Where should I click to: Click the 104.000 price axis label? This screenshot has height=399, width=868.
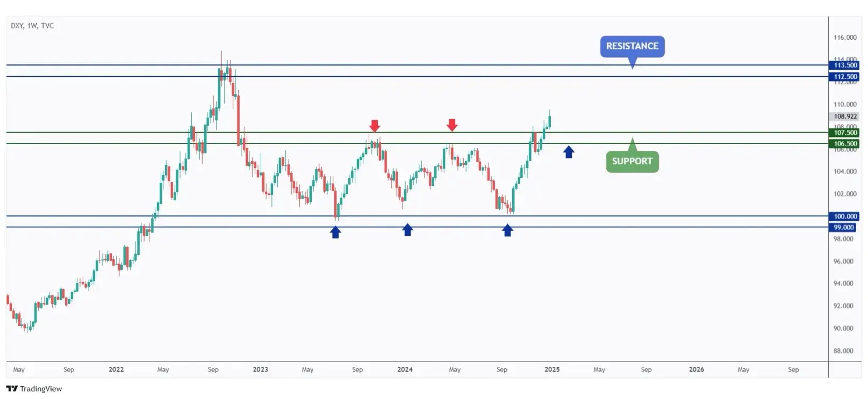click(845, 172)
